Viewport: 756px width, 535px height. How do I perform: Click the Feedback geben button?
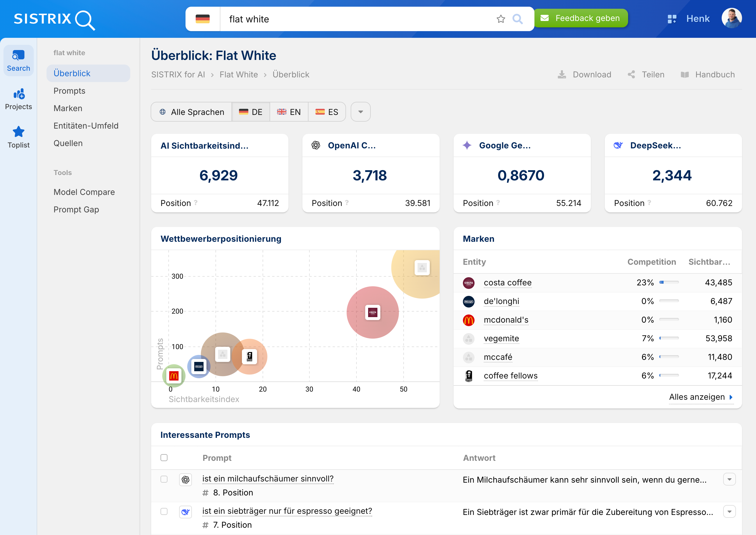pyautogui.click(x=580, y=18)
